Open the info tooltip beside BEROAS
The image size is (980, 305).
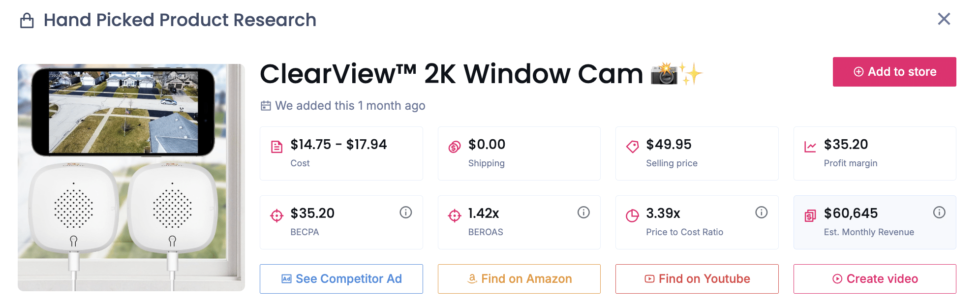pyautogui.click(x=583, y=213)
